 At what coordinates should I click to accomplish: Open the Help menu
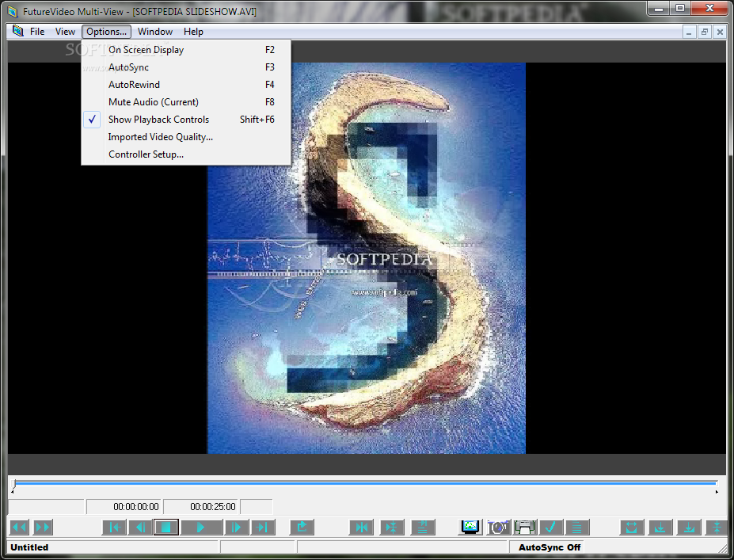(x=193, y=32)
